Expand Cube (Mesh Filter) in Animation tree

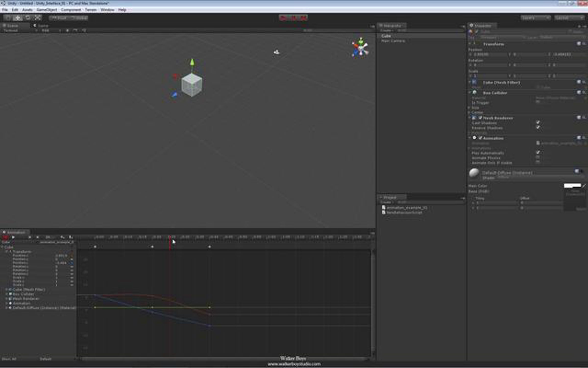7,289
